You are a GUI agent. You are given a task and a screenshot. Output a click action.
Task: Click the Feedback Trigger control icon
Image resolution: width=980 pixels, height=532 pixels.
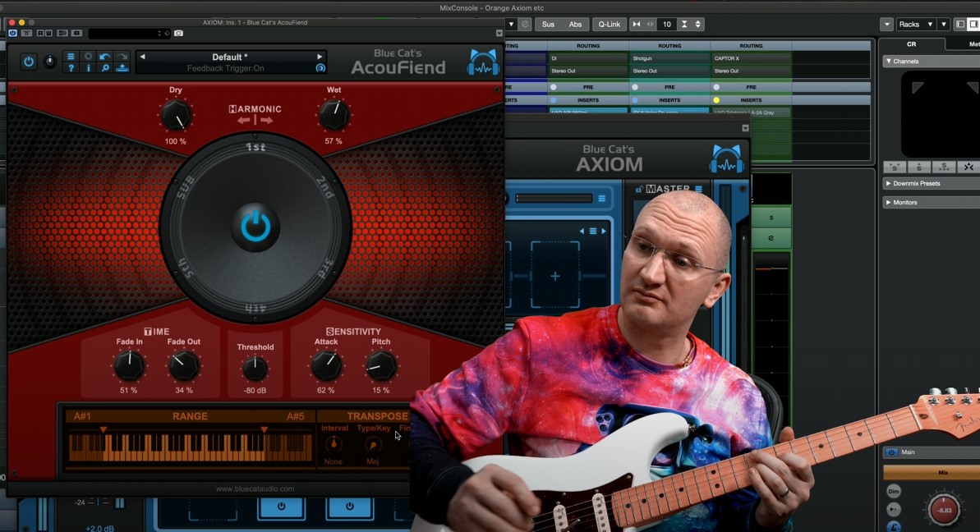click(320, 68)
